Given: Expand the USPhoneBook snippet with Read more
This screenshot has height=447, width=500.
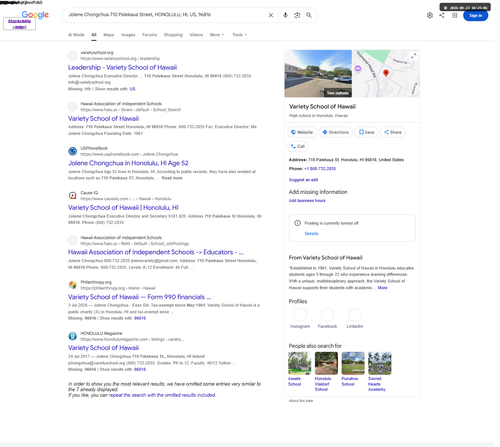Looking at the screenshot, I should point(172,178).
